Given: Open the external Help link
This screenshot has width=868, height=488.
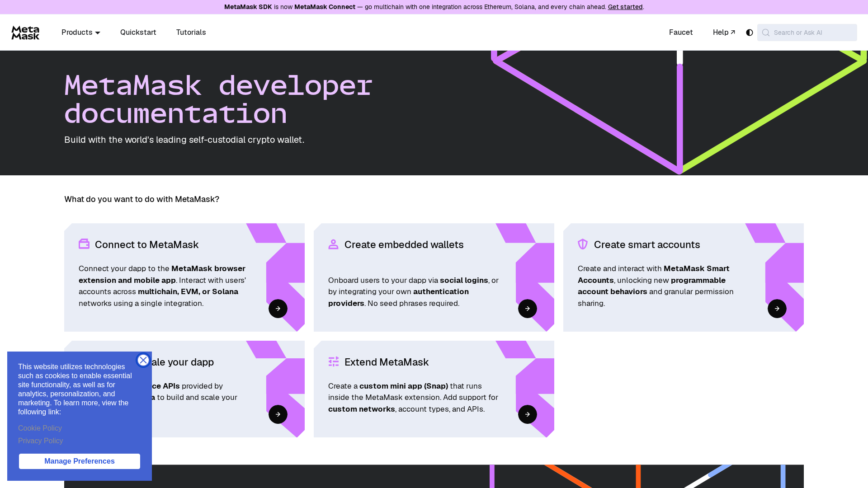Looking at the screenshot, I should click(724, 33).
